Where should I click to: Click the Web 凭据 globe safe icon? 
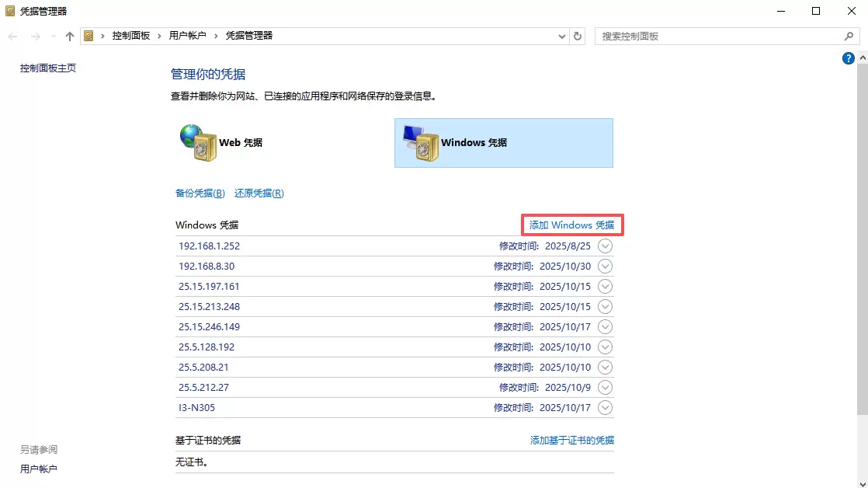pos(197,143)
